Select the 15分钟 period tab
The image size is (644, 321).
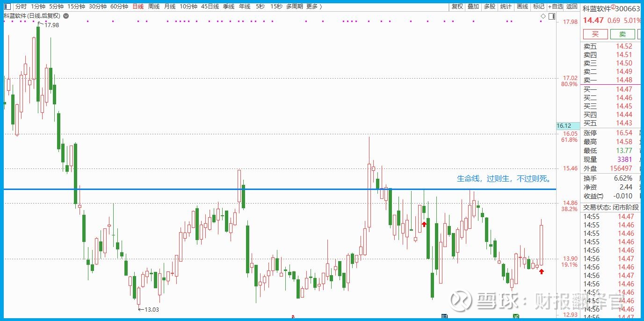pyautogui.click(x=76, y=7)
